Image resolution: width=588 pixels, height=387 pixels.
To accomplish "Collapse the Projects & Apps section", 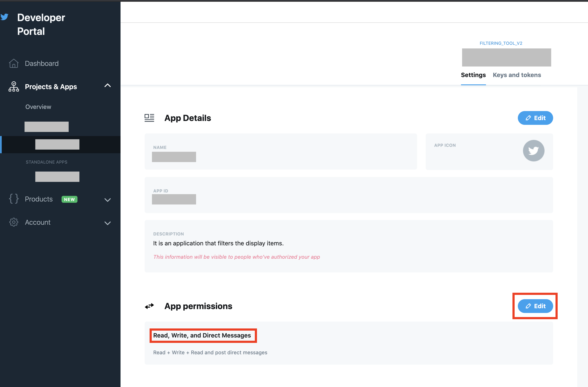I will tap(107, 86).
